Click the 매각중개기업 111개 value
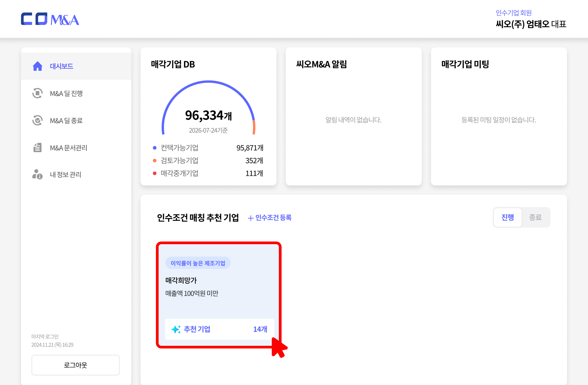This screenshot has height=385, width=588. pos(254,173)
